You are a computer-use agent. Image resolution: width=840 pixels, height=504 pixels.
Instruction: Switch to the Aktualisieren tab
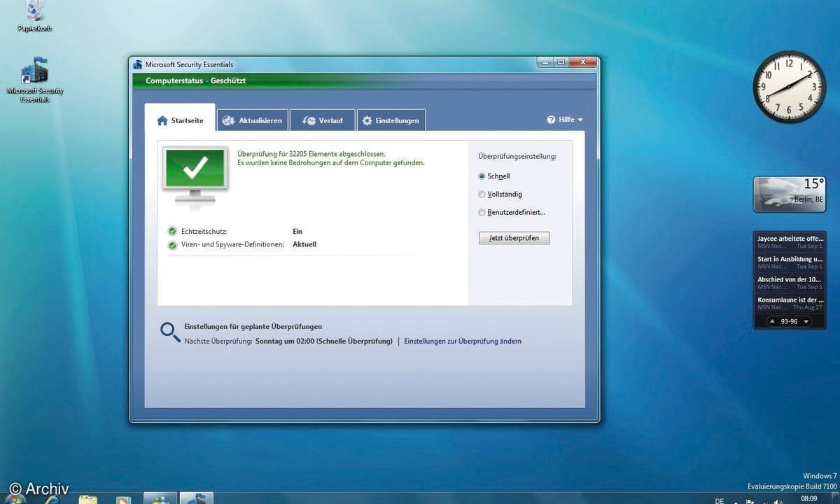[252, 120]
